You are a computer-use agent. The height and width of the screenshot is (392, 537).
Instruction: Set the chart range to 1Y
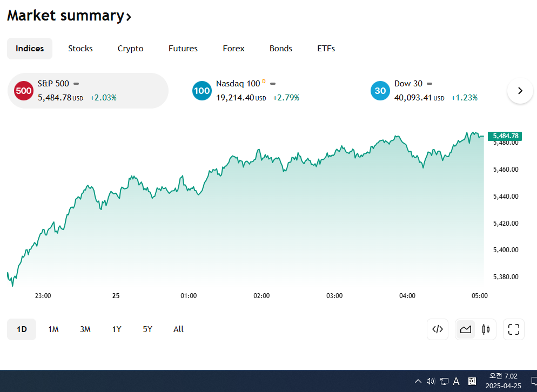(x=117, y=329)
